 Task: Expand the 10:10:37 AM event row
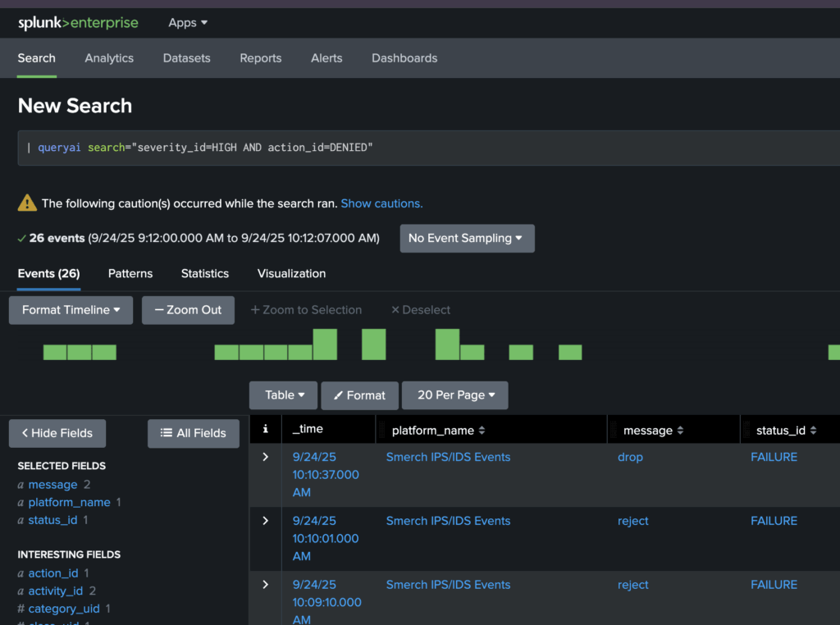click(265, 457)
